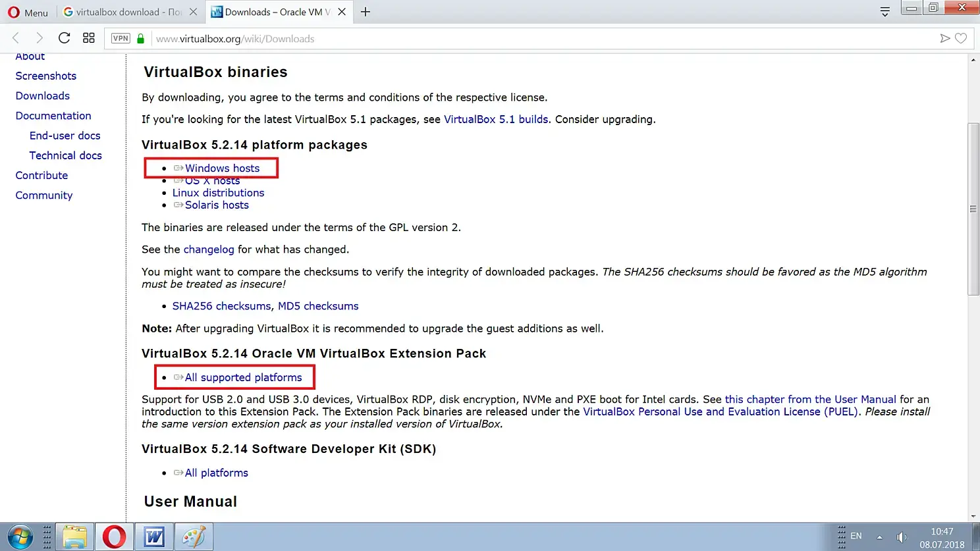Open the Opera Menu button
This screenshot has width=980, height=551.
point(28,12)
